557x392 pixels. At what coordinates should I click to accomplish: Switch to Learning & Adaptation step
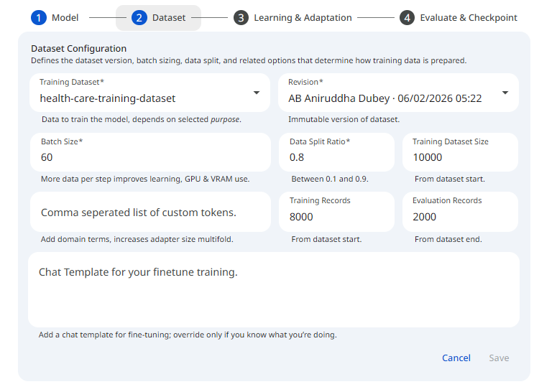(x=303, y=18)
